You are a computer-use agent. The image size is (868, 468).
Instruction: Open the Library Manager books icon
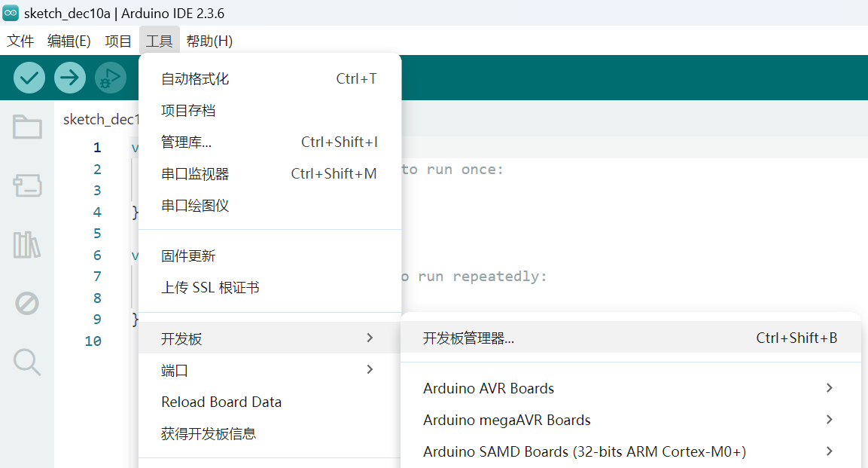tap(27, 245)
